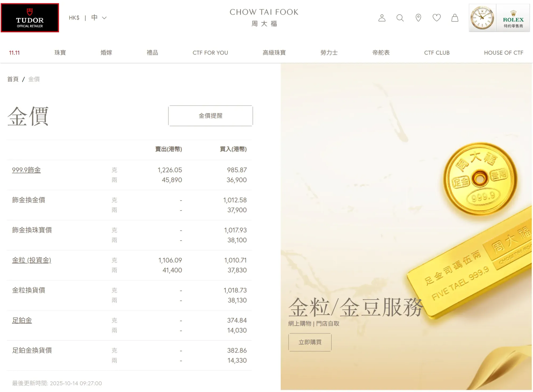
Task: Open the CTF CLUB menu
Action: click(437, 53)
